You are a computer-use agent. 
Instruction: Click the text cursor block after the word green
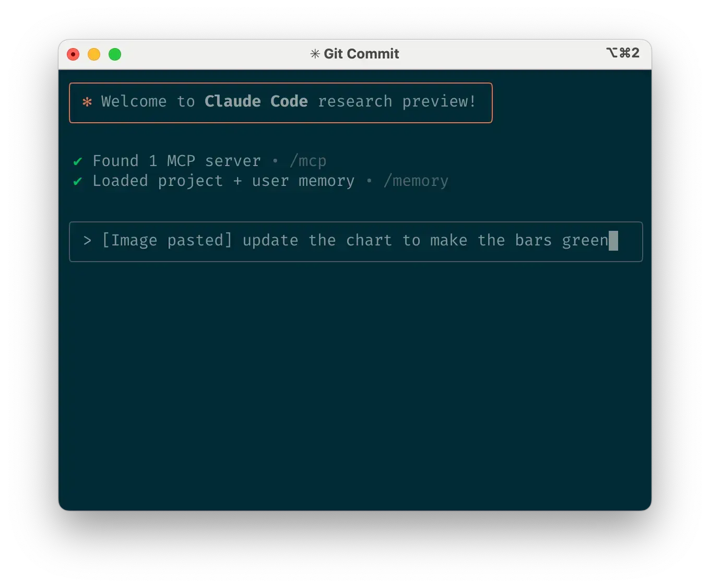613,241
